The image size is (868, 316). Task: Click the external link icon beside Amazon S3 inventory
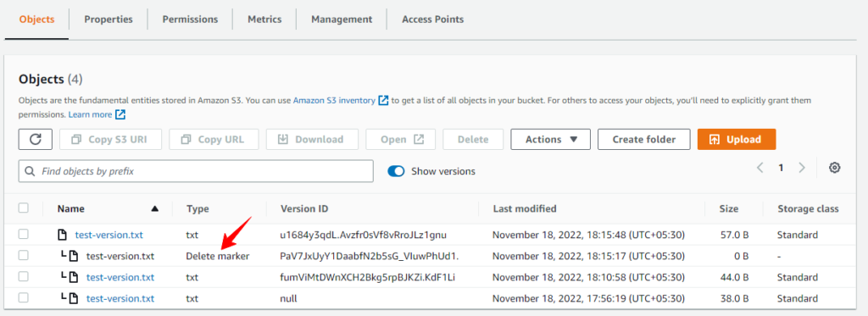(383, 101)
